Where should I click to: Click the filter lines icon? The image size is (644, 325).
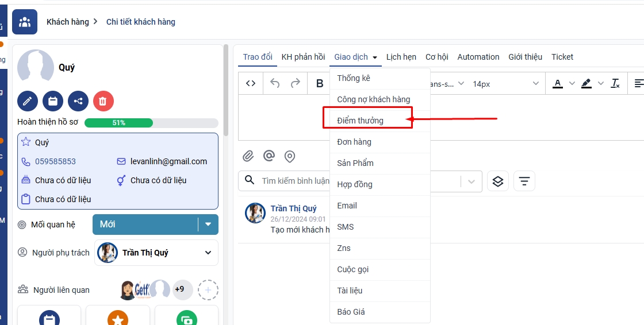pyautogui.click(x=524, y=181)
